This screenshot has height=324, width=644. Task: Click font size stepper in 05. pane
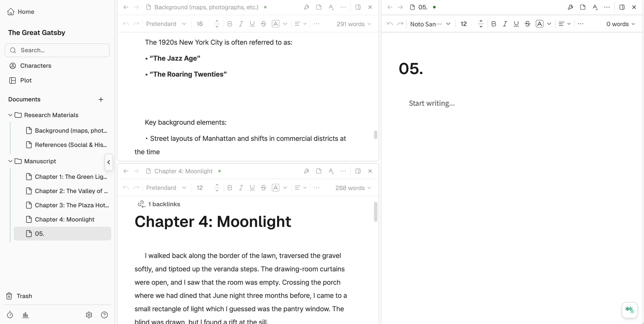click(x=481, y=24)
